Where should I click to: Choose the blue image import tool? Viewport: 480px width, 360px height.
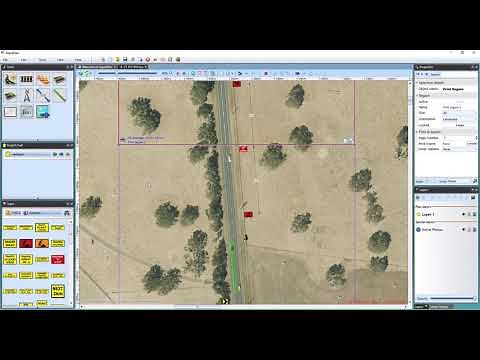(43, 112)
